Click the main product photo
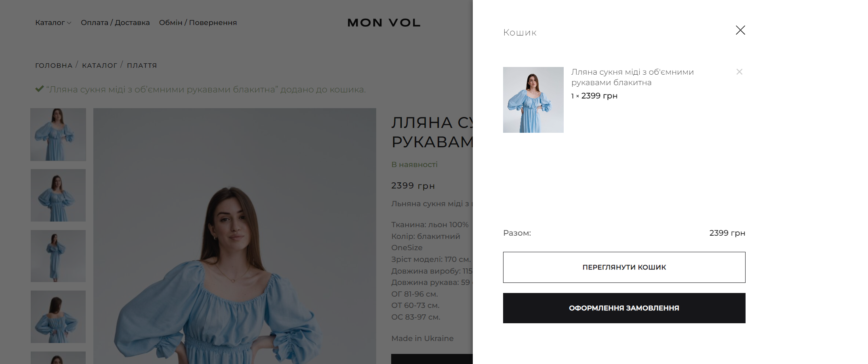This screenshot has width=868, height=364. pyautogui.click(x=235, y=236)
